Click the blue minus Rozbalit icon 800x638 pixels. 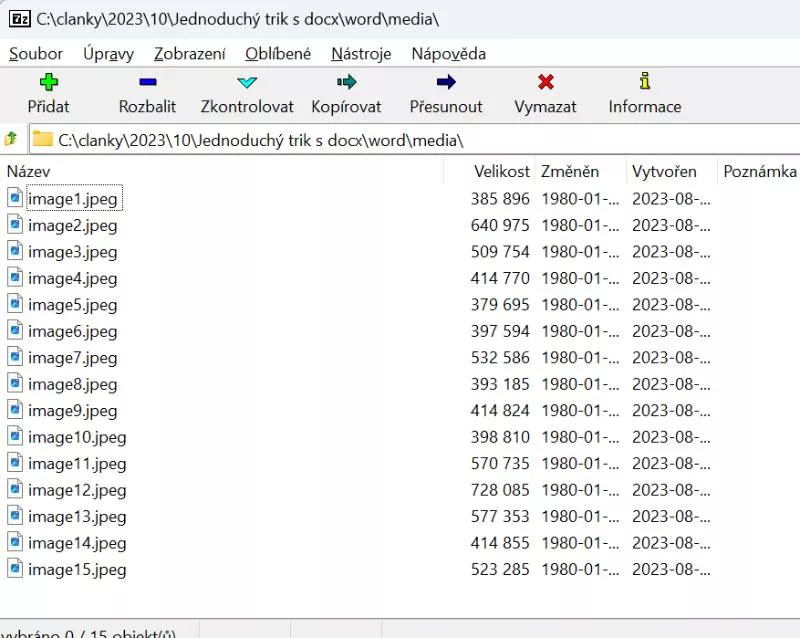147,83
